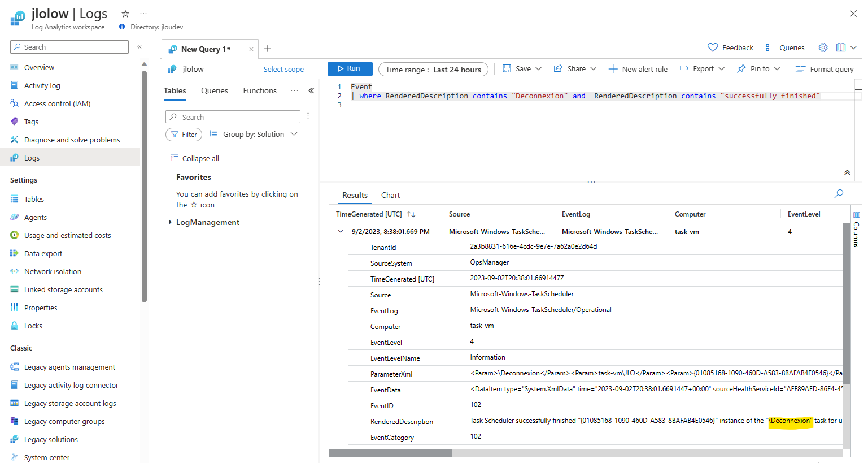Click the Filter button in schema pane
This screenshot has height=463, width=868.
[x=184, y=135]
